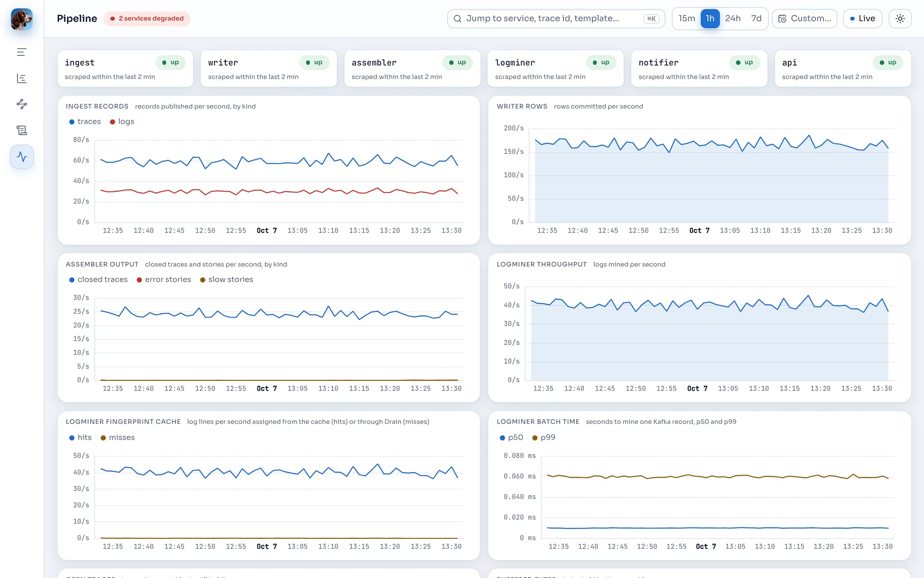This screenshot has width=924, height=578.
Task: Open the notifier service card
Action: (699, 69)
